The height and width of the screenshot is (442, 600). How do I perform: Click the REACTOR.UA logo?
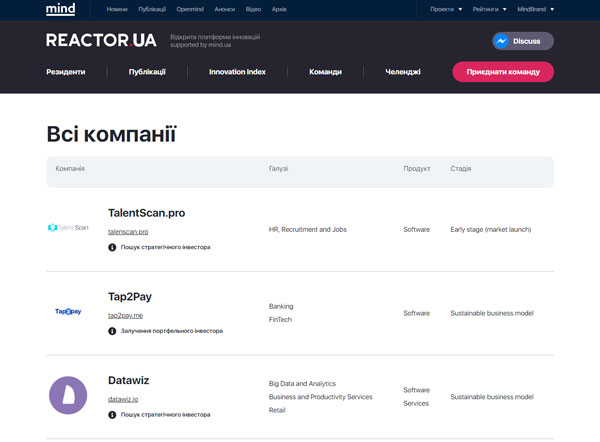[x=101, y=40]
